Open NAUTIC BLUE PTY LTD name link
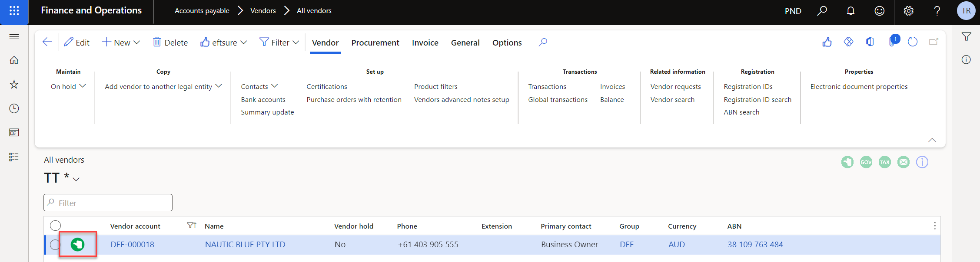The image size is (980, 262). [245, 245]
